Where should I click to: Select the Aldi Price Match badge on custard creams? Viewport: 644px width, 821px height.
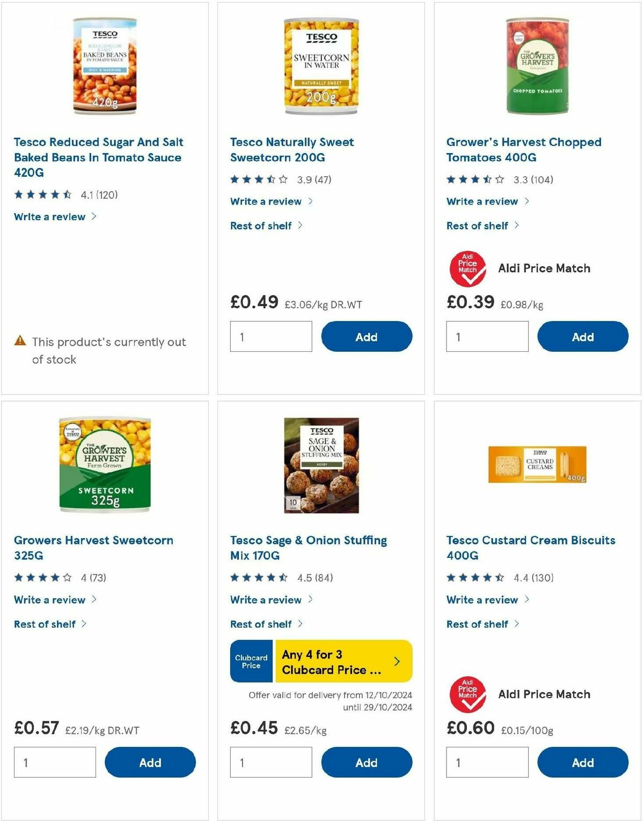click(x=467, y=693)
